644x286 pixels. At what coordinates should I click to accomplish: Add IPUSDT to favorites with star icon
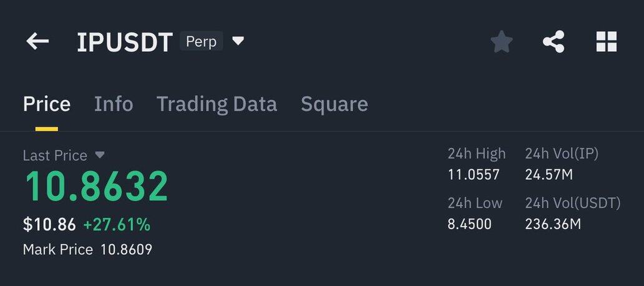point(502,41)
